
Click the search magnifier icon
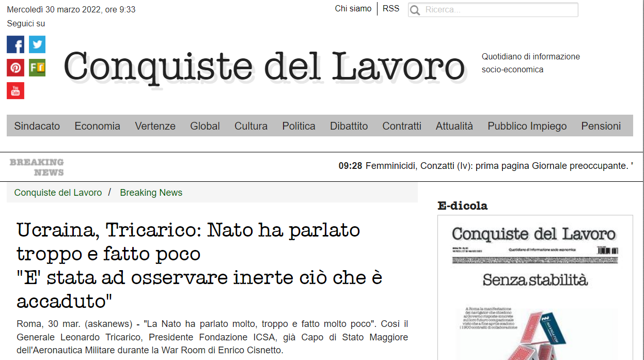(x=415, y=10)
